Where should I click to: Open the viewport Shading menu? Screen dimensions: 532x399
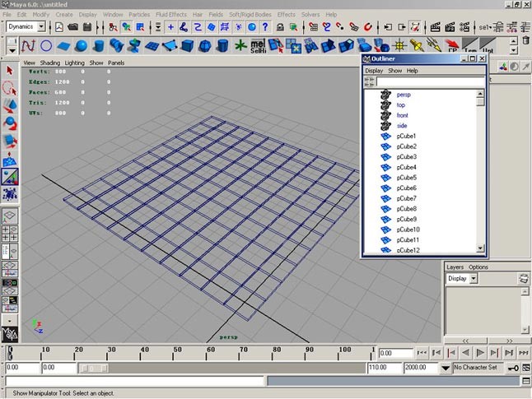pyautogui.click(x=50, y=63)
